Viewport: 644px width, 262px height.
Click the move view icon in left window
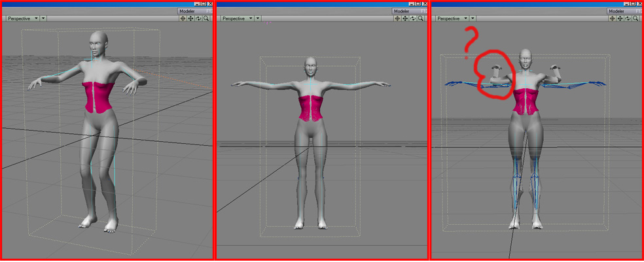pos(190,18)
